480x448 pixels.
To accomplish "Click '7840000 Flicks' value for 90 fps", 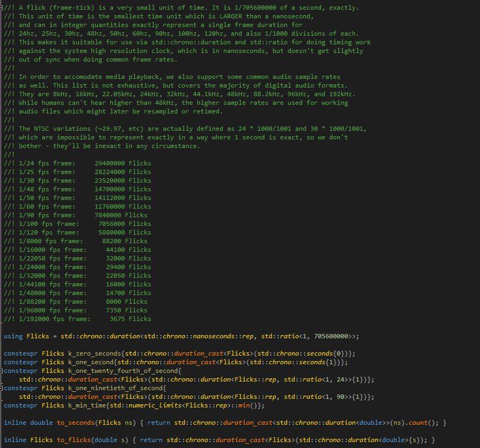I will click(x=121, y=215).
